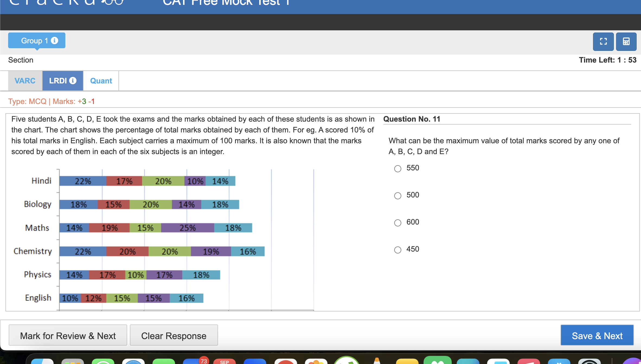This screenshot has height=364, width=641.
Task: Select the 550 answer option
Action: coord(398,168)
